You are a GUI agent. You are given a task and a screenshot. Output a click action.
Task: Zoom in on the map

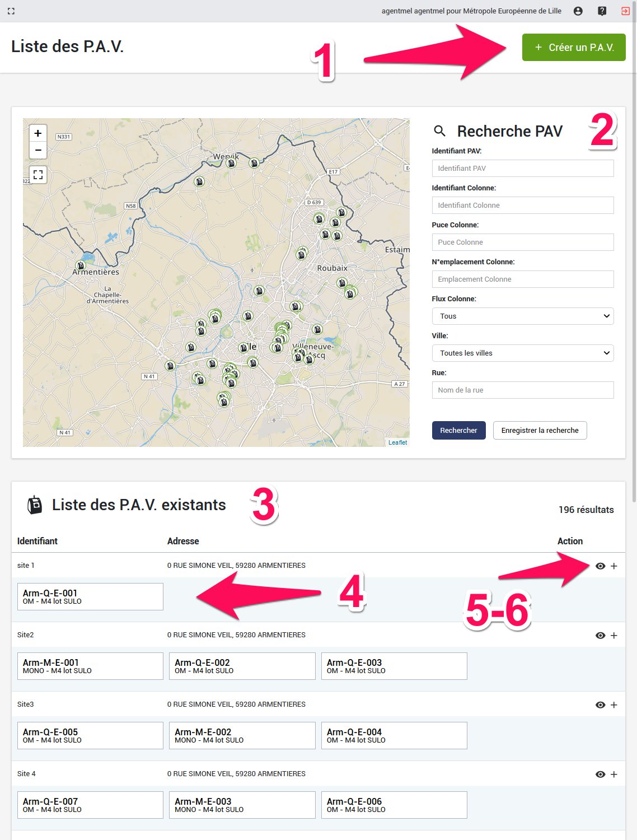click(38, 133)
